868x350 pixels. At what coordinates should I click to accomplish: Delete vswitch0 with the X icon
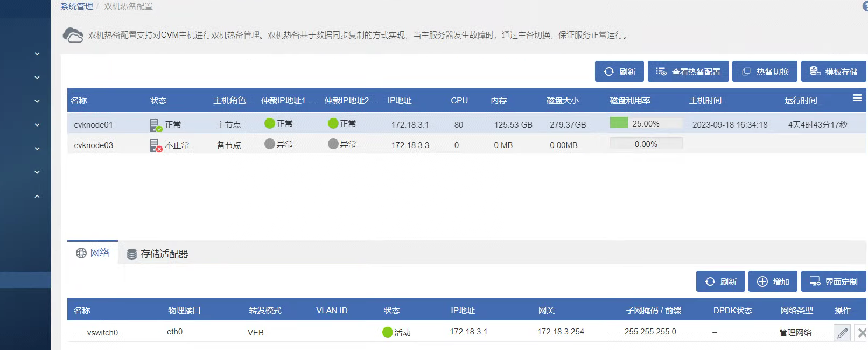pyautogui.click(x=862, y=333)
